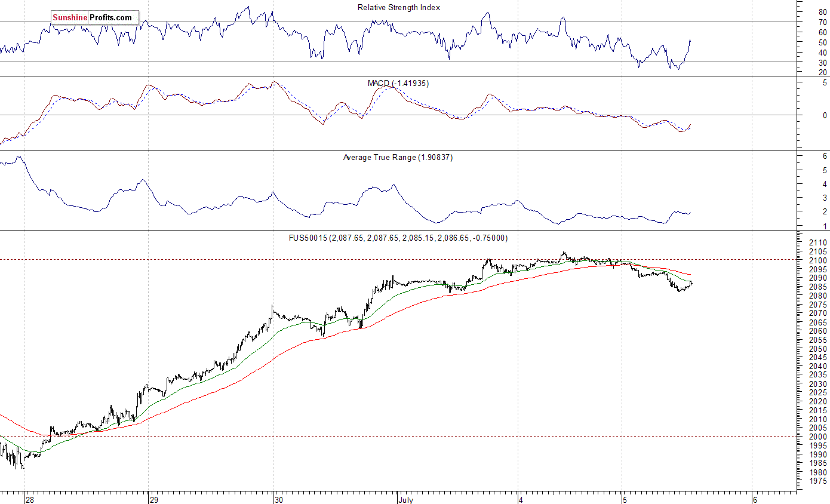The width and height of the screenshot is (830, 504).
Task: Click the MACD 5 axis label
Action: (825, 83)
